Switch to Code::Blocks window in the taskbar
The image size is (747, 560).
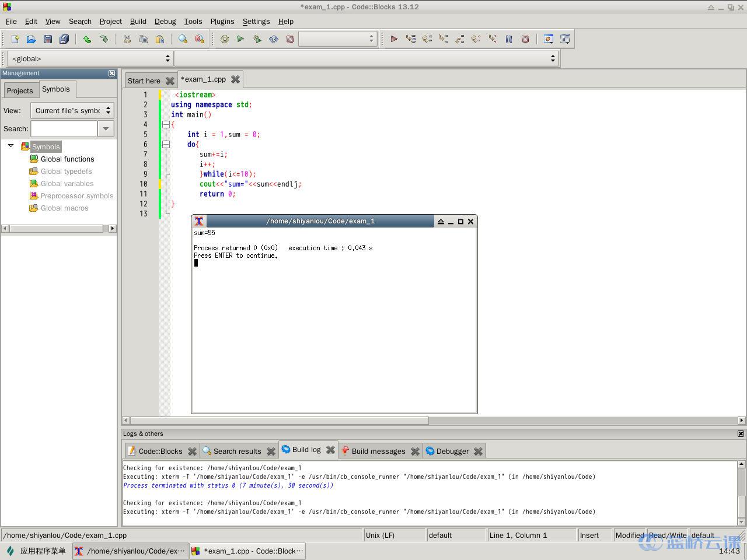[247, 551]
